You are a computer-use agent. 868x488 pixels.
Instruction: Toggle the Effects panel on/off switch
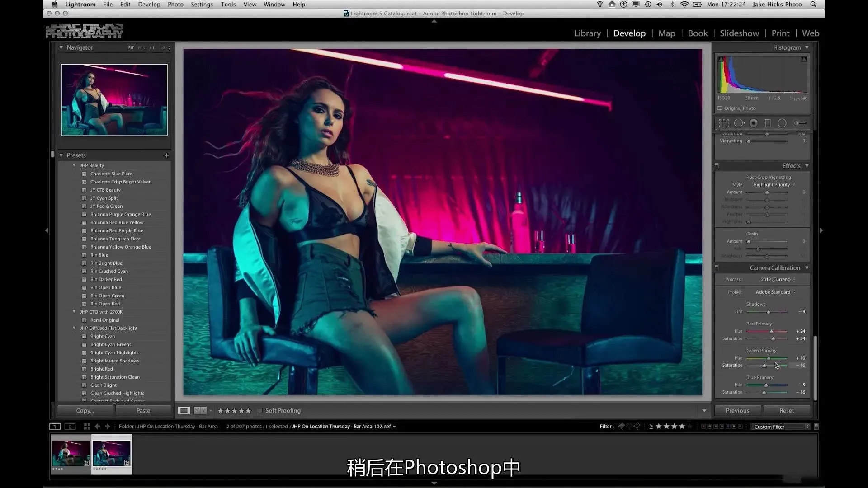(717, 166)
